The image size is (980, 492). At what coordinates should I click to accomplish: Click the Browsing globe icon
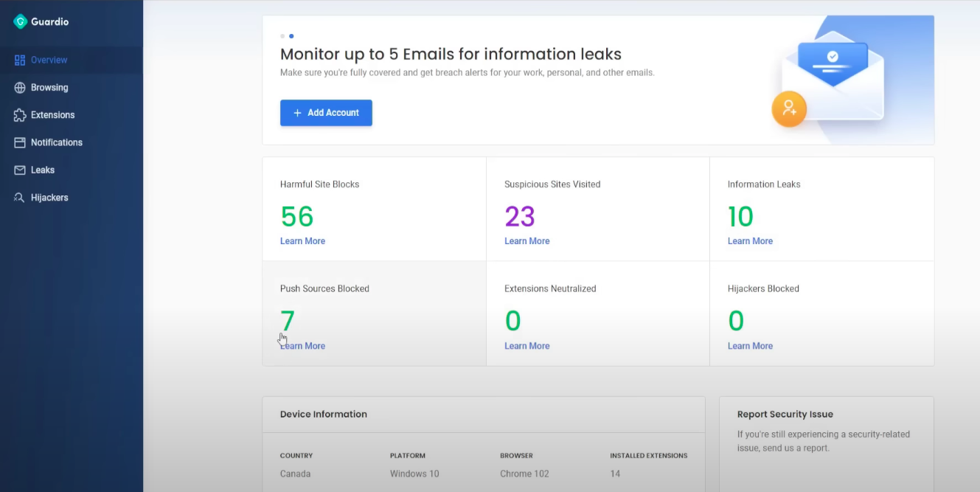(x=20, y=88)
